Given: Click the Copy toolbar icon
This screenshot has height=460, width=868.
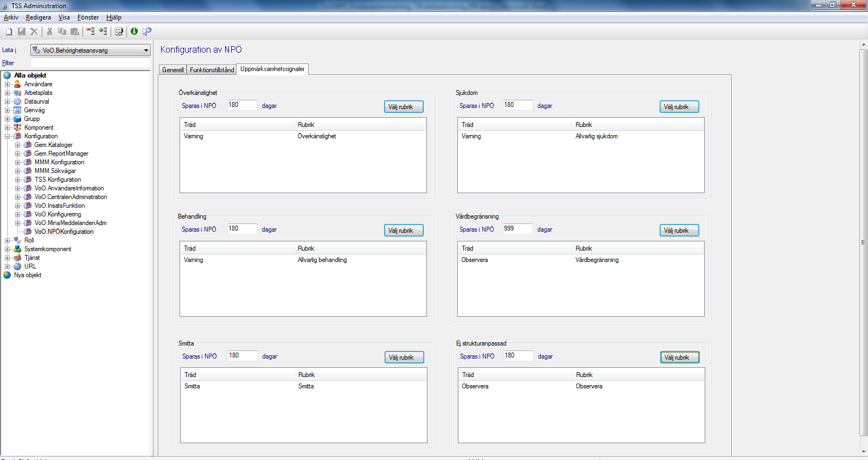Looking at the screenshot, I should point(62,31).
